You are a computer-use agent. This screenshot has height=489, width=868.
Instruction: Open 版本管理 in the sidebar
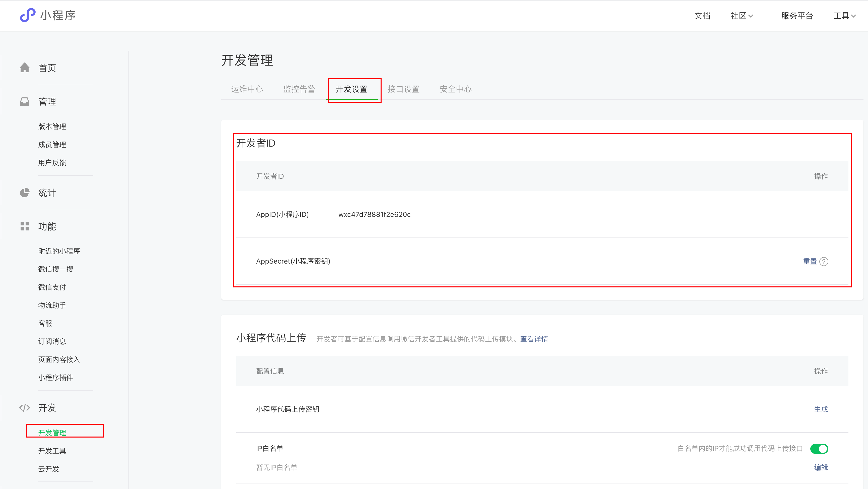pos(52,127)
